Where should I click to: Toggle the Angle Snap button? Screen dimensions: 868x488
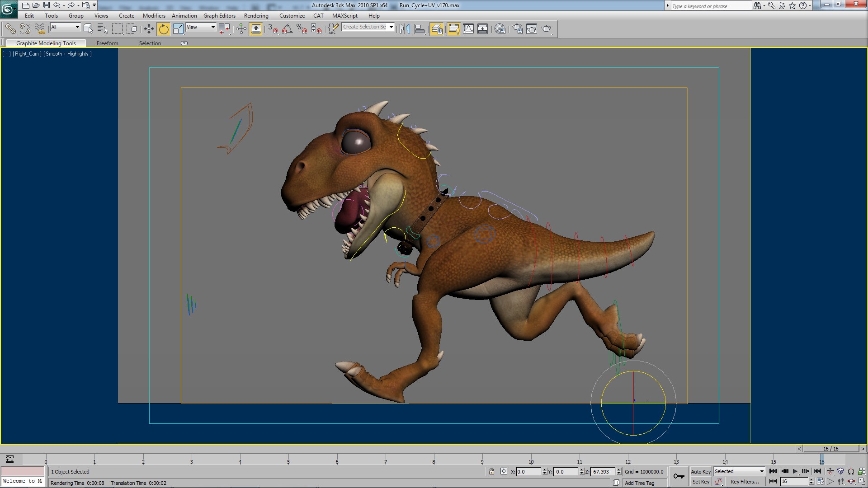point(287,29)
